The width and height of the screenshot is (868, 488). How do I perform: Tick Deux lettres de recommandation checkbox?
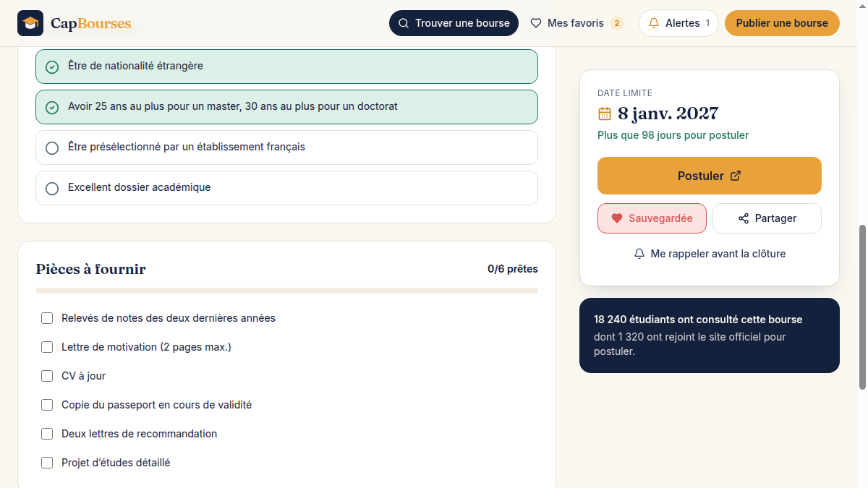pos(47,434)
